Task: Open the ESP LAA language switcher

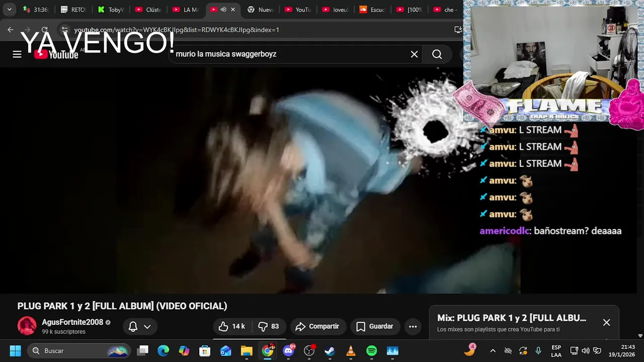Action: 556,351
